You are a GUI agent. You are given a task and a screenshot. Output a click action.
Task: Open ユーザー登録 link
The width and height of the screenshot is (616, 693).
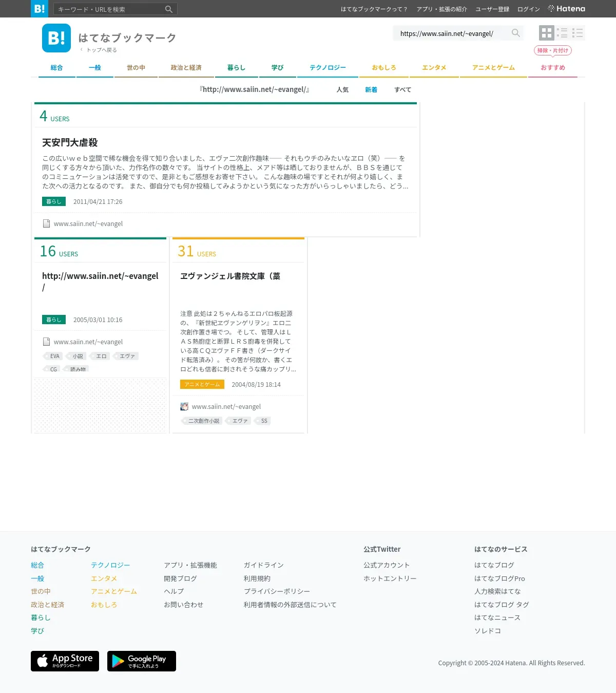pos(492,9)
